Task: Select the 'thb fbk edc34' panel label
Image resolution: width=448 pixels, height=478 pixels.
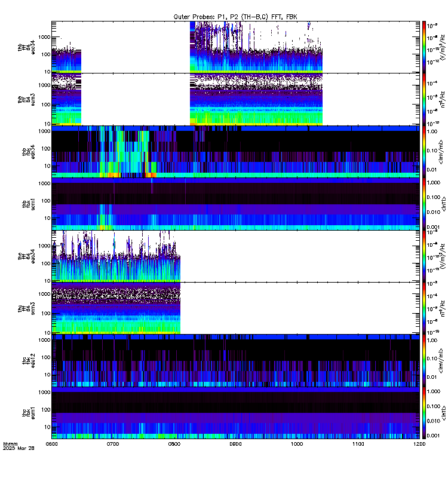Action: click(x=29, y=152)
